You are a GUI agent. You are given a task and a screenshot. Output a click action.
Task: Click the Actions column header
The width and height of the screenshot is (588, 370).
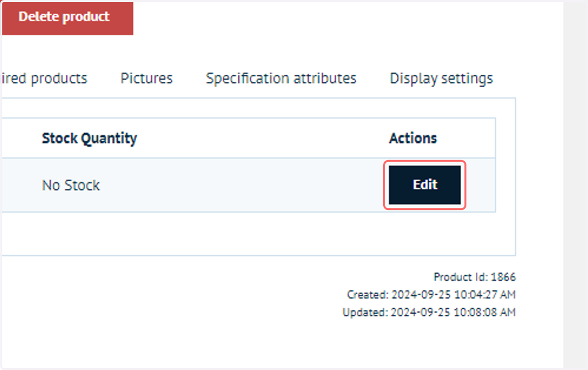pos(413,139)
